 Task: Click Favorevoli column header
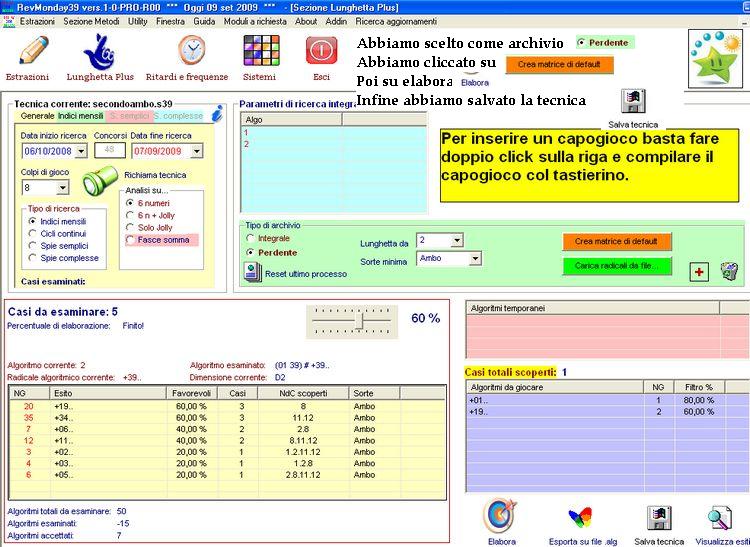point(192,393)
